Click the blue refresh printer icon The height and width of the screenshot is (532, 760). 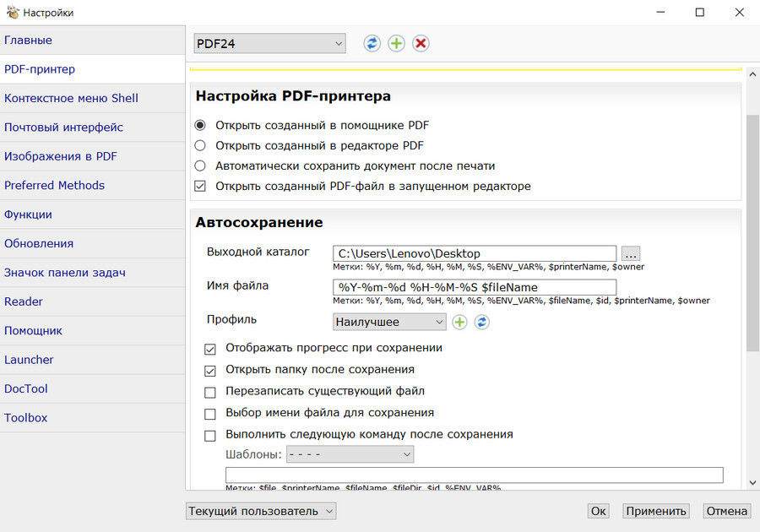(372, 44)
